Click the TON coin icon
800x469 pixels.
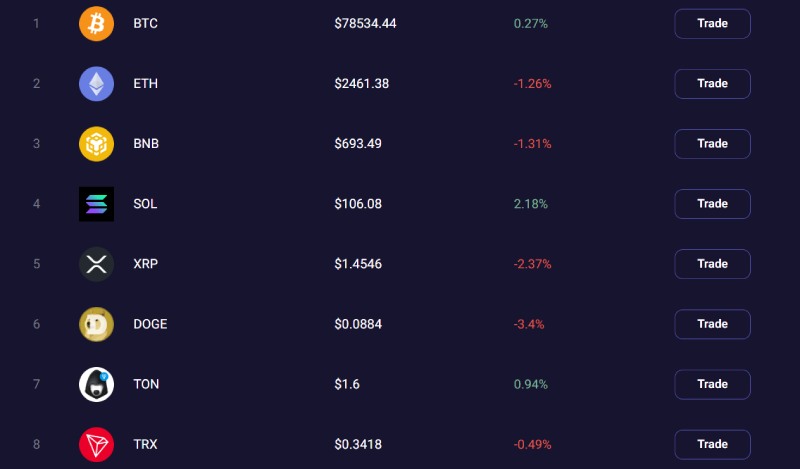point(96,384)
